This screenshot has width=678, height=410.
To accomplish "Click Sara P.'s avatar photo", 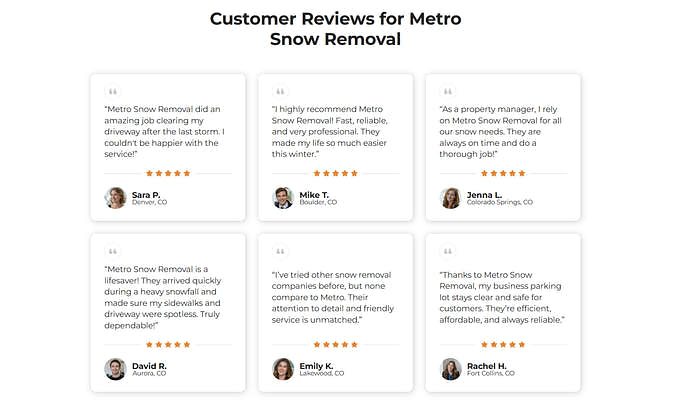I will tap(115, 198).
